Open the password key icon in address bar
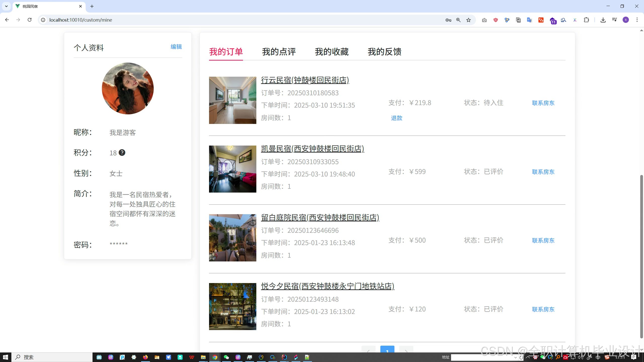 pyautogui.click(x=448, y=20)
